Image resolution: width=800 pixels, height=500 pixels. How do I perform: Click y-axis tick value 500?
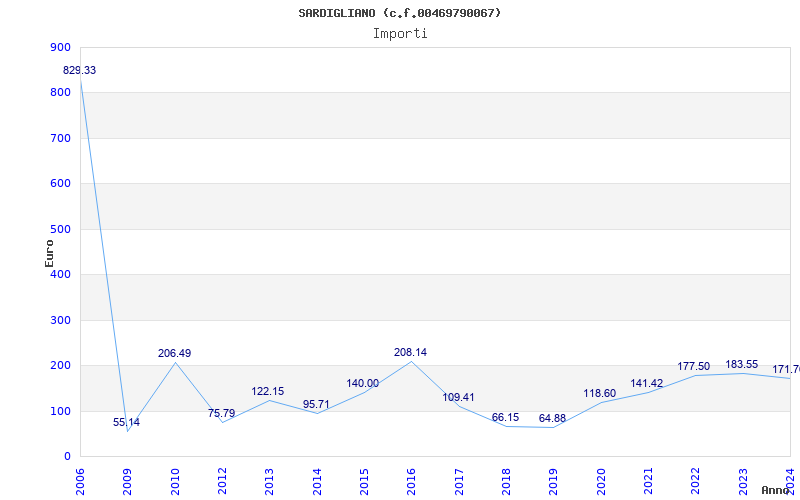pyautogui.click(x=61, y=229)
